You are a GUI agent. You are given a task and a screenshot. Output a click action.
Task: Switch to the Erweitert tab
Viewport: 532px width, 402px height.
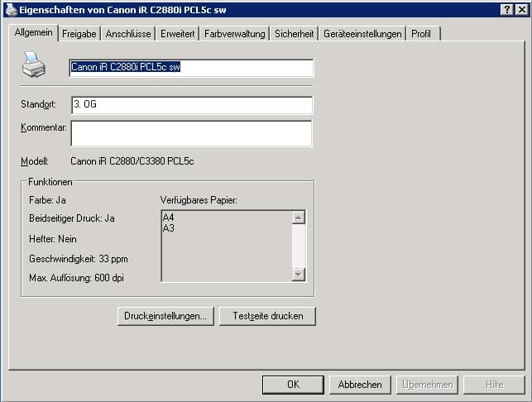(x=177, y=34)
